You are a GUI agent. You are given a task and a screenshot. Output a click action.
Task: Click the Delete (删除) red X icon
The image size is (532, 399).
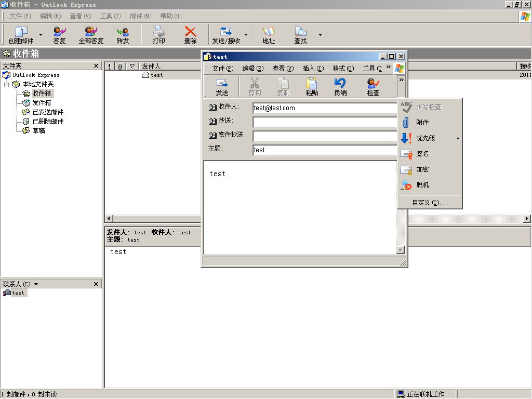[190, 35]
